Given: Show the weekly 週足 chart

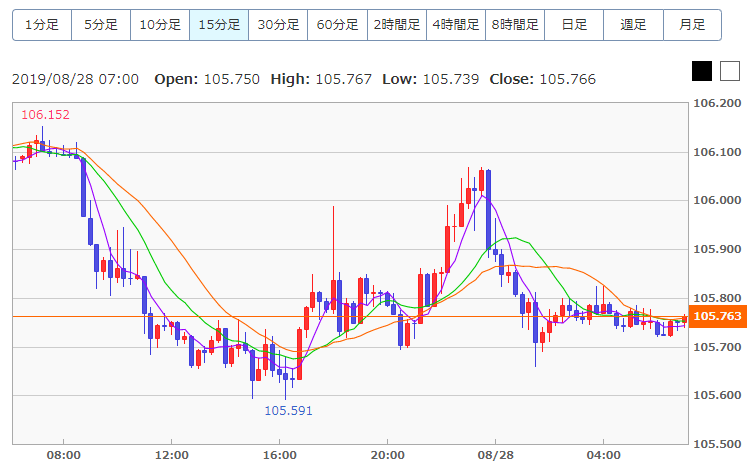Looking at the screenshot, I should pos(633,25).
